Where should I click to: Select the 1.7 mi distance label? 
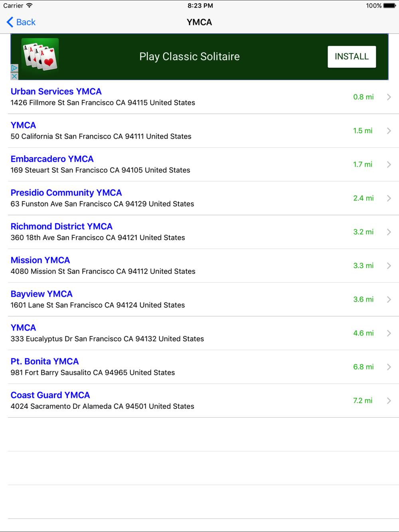click(363, 164)
